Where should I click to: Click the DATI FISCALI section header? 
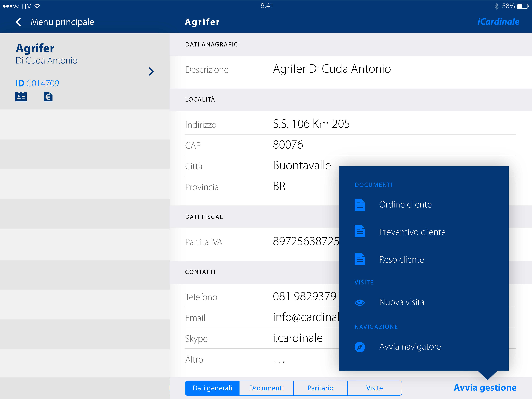tap(205, 217)
